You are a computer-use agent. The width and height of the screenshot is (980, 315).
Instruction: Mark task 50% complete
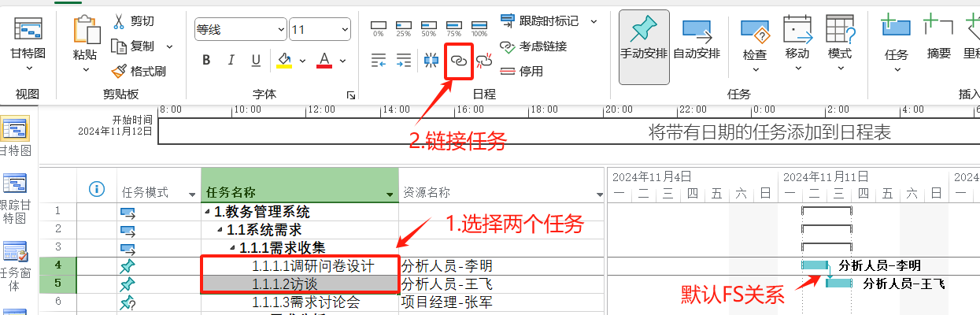(x=429, y=28)
